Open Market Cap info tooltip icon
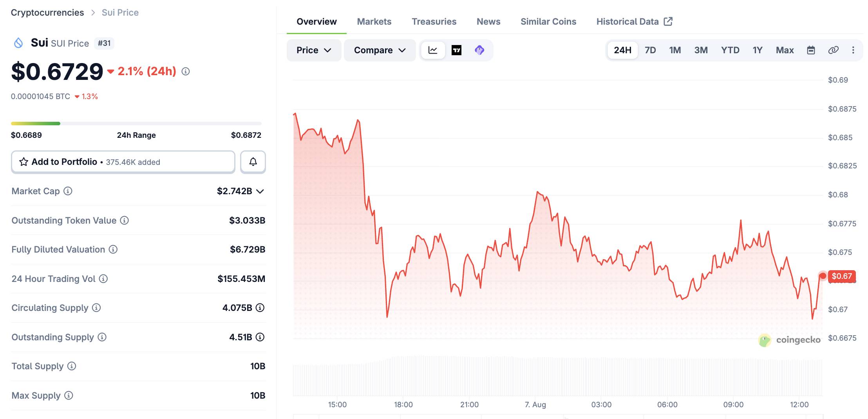The image size is (868, 419). pyautogui.click(x=68, y=191)
